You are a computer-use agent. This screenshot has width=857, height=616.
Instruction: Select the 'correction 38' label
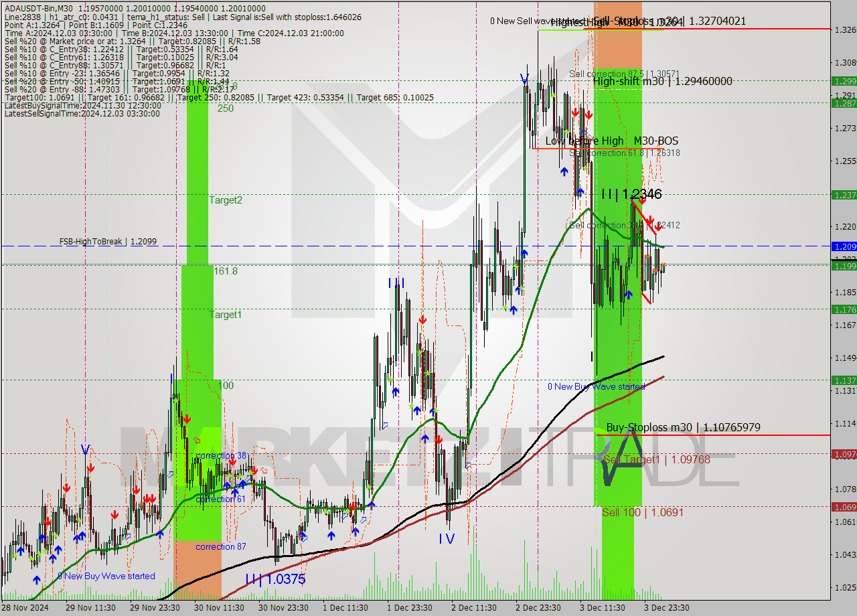221,455
